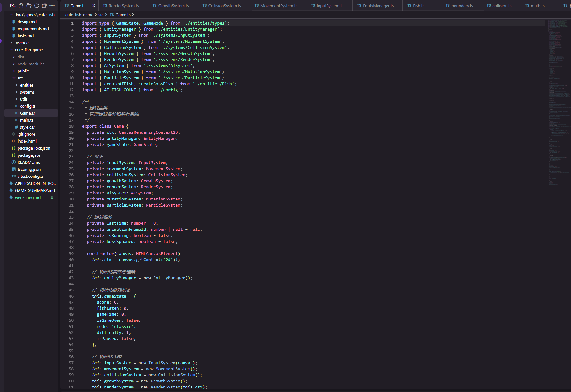Refresh the Explorer file tree

pyautogui.click(x=37, y=6)
